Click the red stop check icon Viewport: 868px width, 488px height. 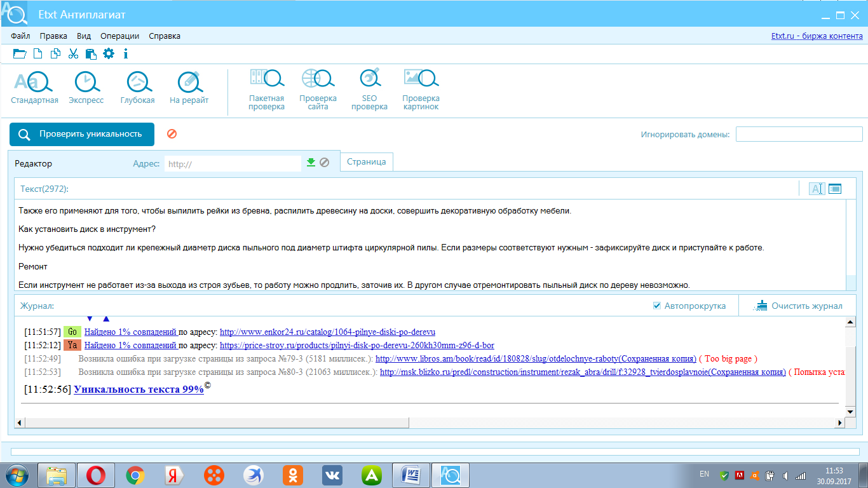coord(172,133)
